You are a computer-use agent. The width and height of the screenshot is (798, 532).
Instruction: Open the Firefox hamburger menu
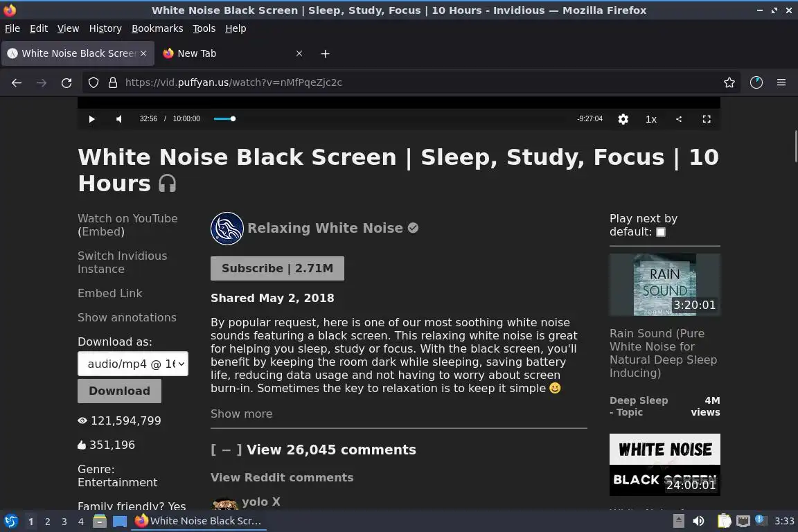[781, 82]
